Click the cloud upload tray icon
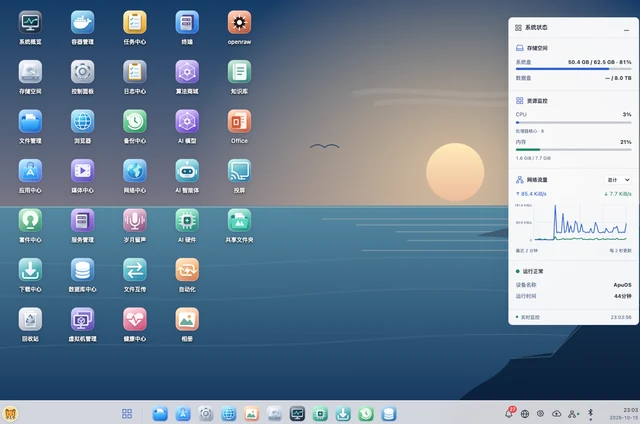The height and width of the screenshot is (424, 640). [x=556, y=414]
